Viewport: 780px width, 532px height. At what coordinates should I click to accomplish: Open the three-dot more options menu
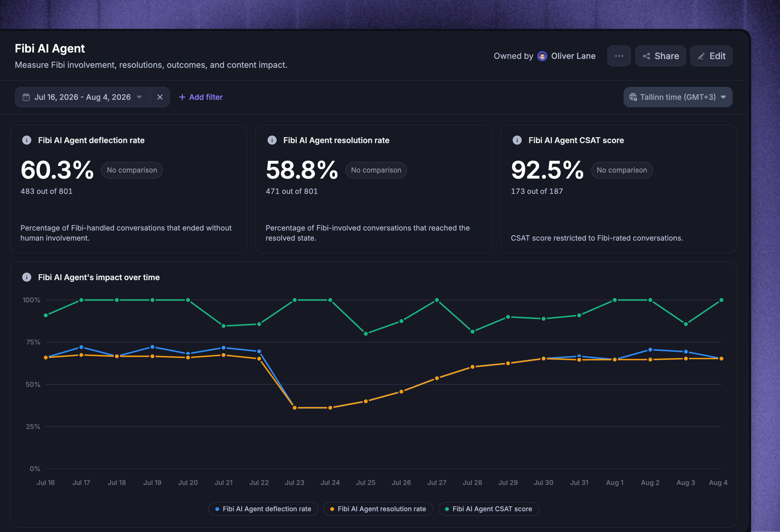[x=619, y=56]
